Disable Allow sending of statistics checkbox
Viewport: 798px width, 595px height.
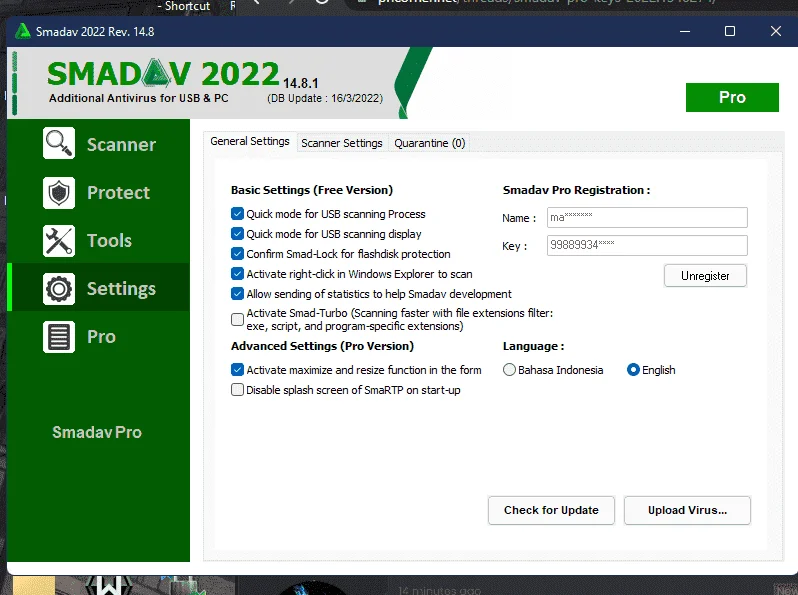pos(237,294)
